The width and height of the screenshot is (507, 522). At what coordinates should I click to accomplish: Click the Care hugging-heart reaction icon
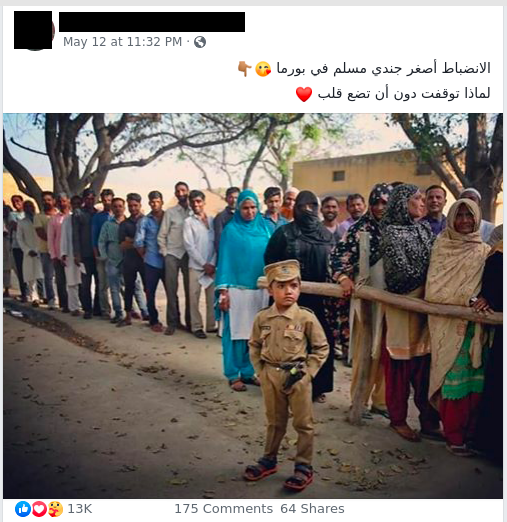coord(55,509)
